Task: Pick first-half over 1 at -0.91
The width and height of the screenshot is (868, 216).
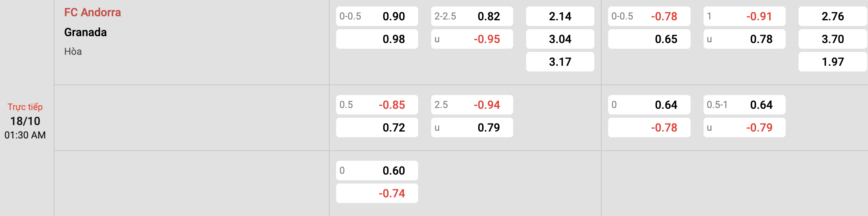Action: click(745, 16)
